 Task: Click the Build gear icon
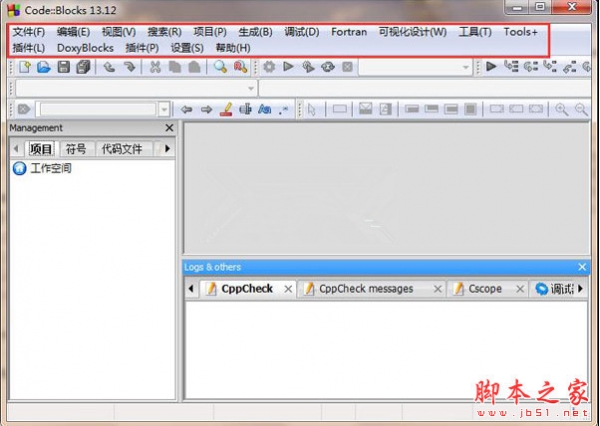tap(269, 67)
